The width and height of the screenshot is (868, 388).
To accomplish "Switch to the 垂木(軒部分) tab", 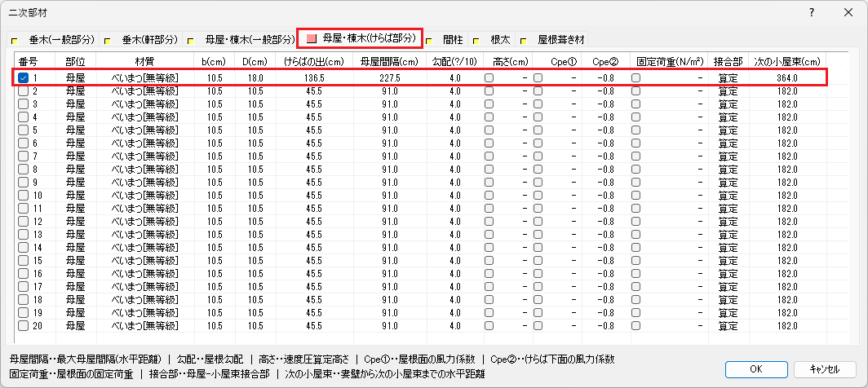I will [146, 39].
